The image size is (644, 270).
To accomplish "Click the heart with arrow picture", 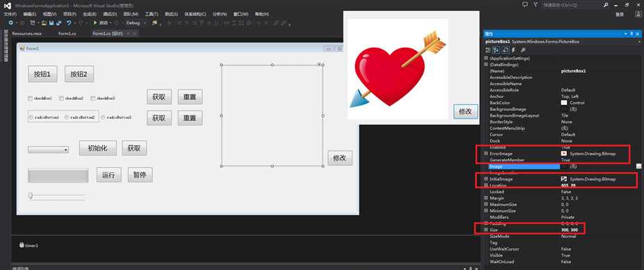I will click(x=397, y=69).
